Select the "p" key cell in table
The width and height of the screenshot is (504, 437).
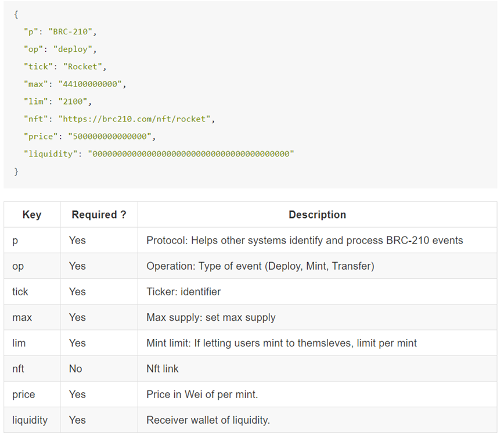(15, 241)
